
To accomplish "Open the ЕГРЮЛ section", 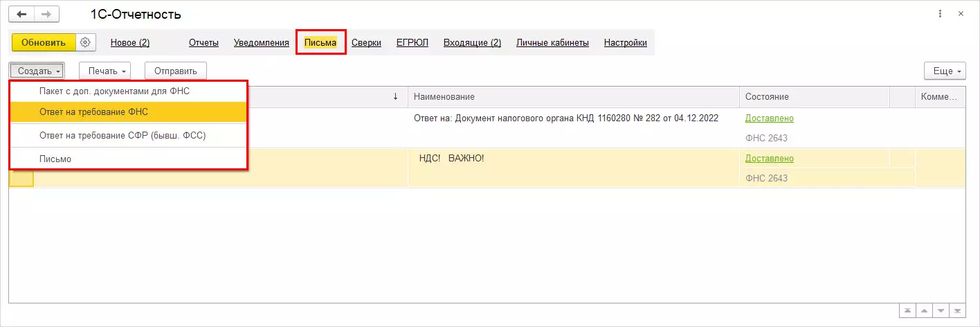I will coord(412,43).
